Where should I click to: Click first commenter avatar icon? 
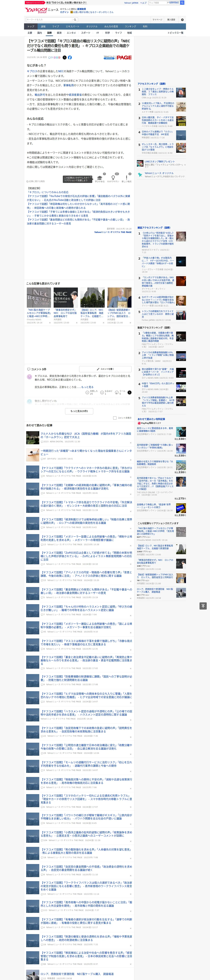[x=29, y=377]
